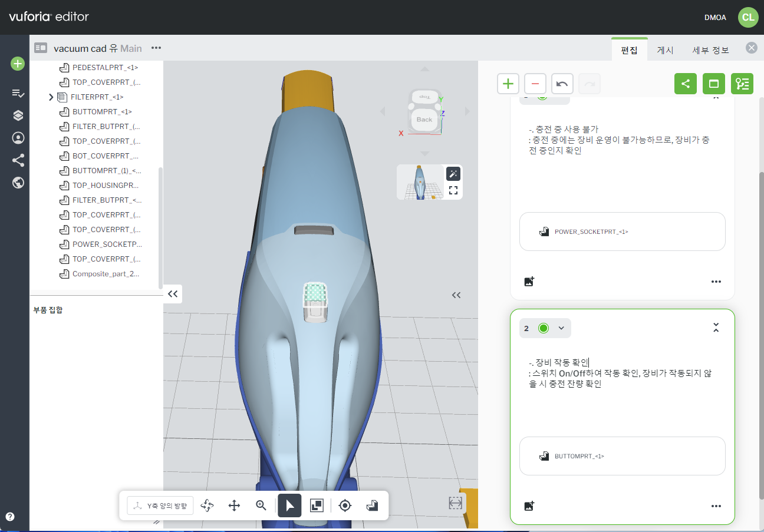The width and height of the screenshot is (764, 532).
Task: Click the green add step plus button
Action: [508, 84]
